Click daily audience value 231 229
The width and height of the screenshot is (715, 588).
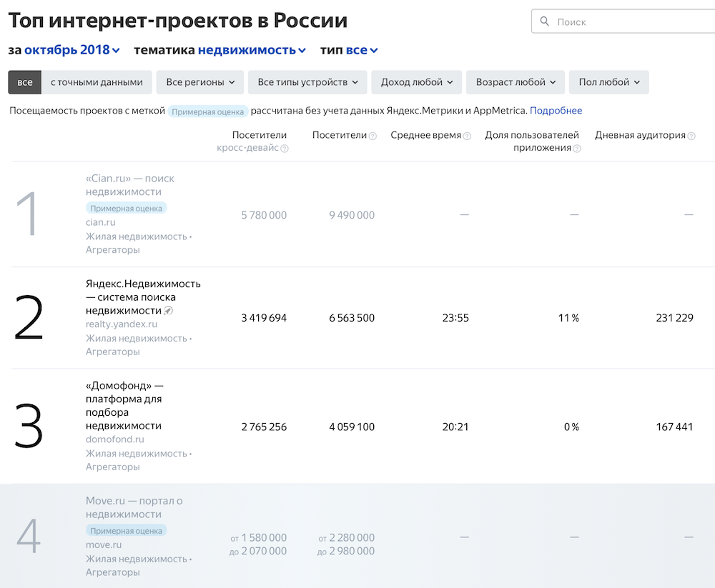click(675, 318)
